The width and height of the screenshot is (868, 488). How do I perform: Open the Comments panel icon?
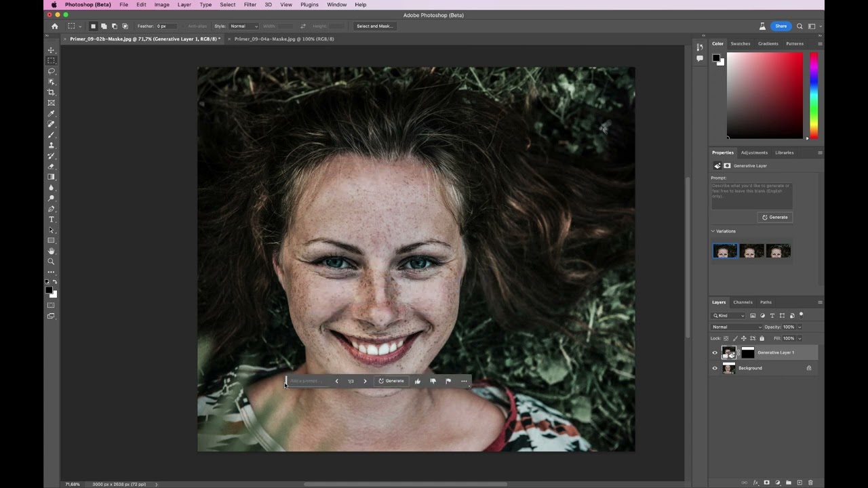click(x=699, y=58)
